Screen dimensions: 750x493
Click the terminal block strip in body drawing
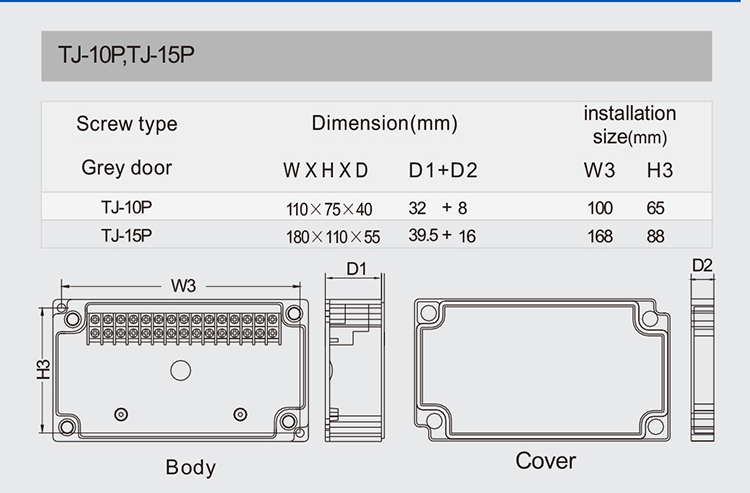[x=182, y=326]
